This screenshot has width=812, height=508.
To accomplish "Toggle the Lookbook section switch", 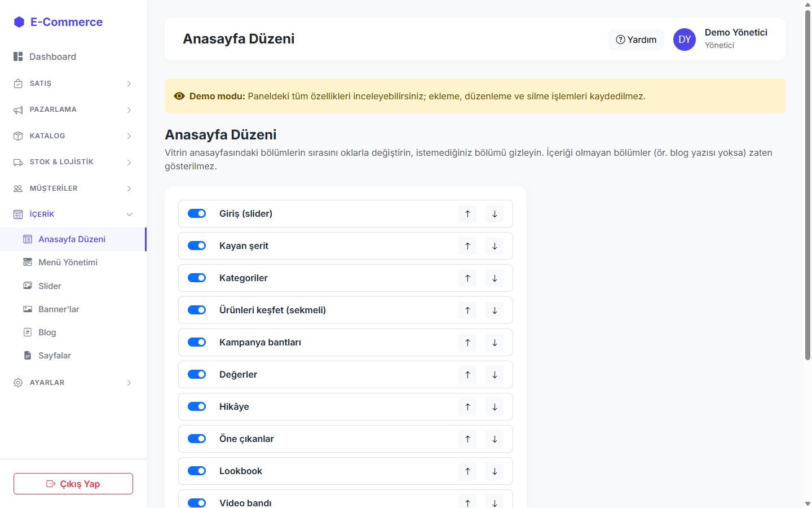I will pos(197,471).
